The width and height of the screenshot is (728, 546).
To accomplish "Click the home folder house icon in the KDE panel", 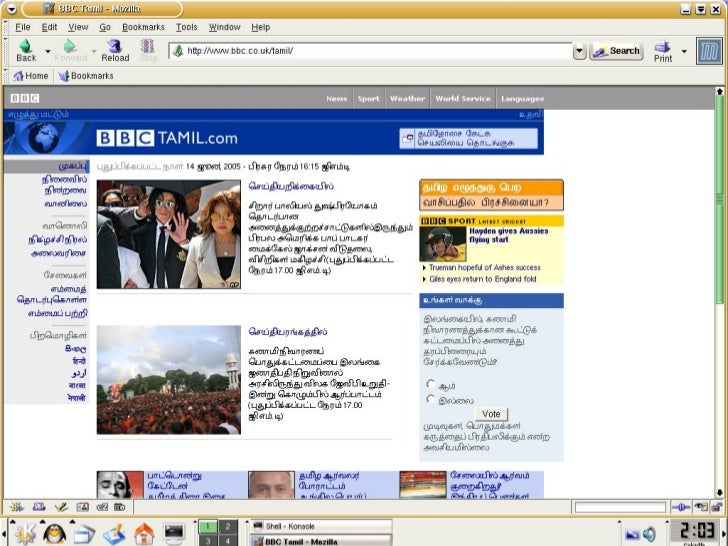I will click(144, 534).
